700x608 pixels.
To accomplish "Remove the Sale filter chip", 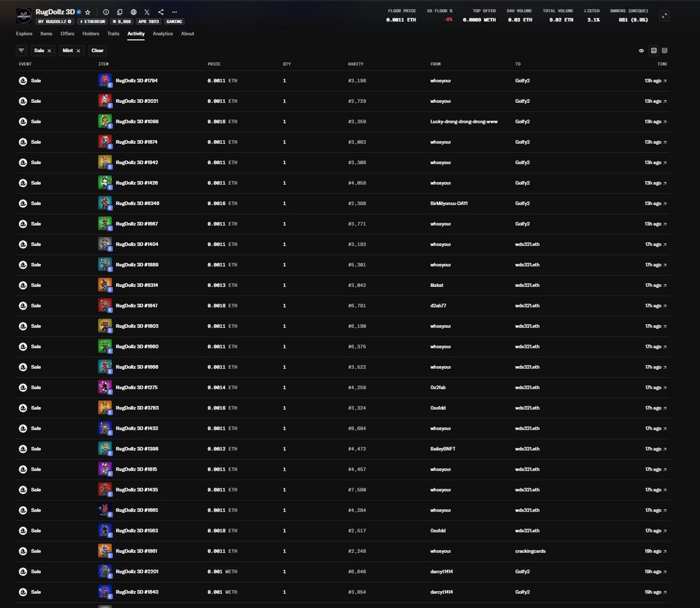I will [x=49, y=51].
